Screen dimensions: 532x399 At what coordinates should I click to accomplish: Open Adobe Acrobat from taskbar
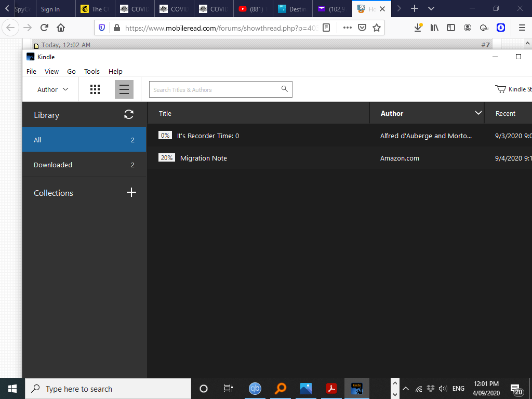(331, 389)
